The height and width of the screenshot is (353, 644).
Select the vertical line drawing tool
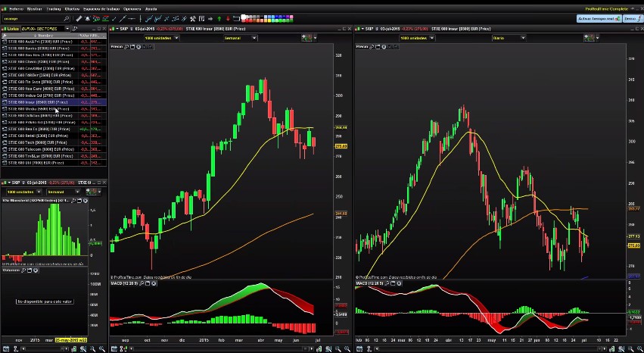point(141,18)
